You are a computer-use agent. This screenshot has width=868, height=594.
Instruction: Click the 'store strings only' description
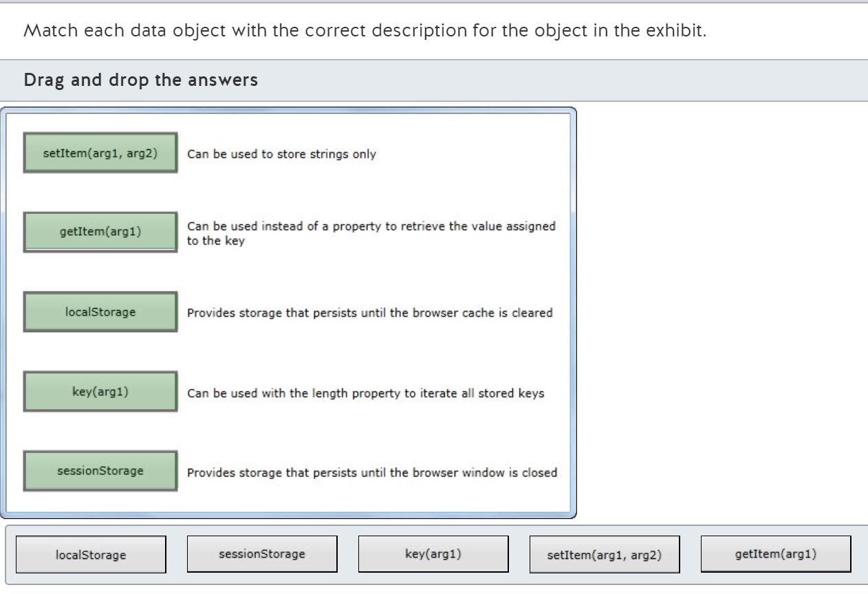click(x=281, y=154)
